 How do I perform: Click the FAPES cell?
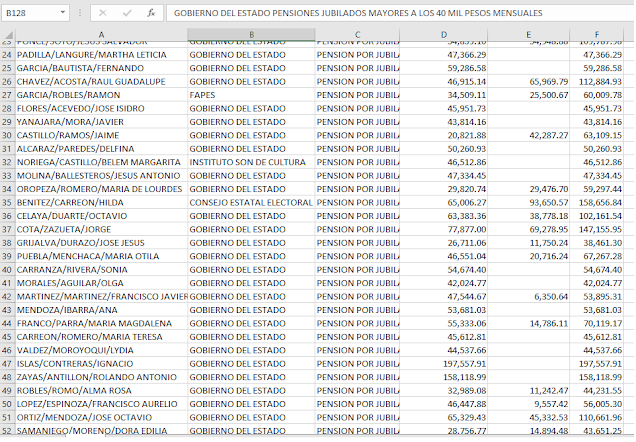pos(251,95)
